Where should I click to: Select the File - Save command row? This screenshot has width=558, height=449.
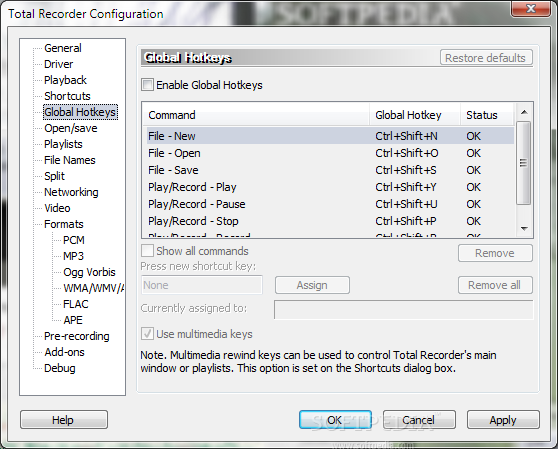pos(330,170)
